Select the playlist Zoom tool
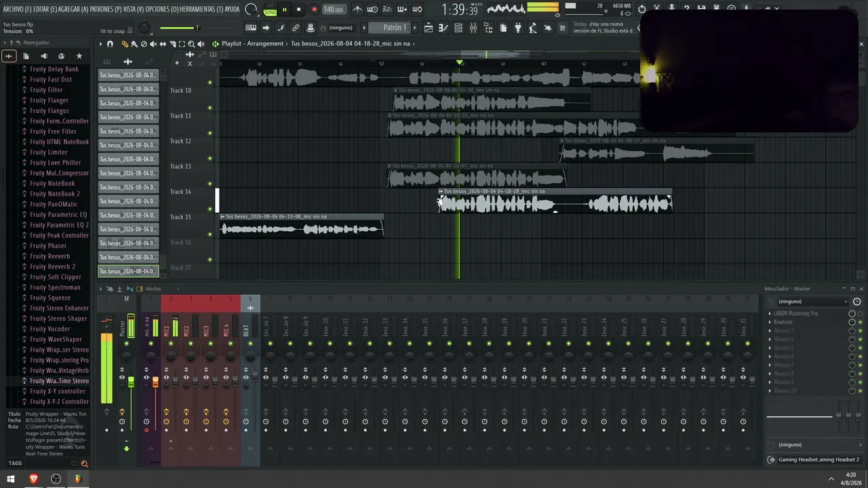The image size is (868, 488). click(x=191, y=44)
